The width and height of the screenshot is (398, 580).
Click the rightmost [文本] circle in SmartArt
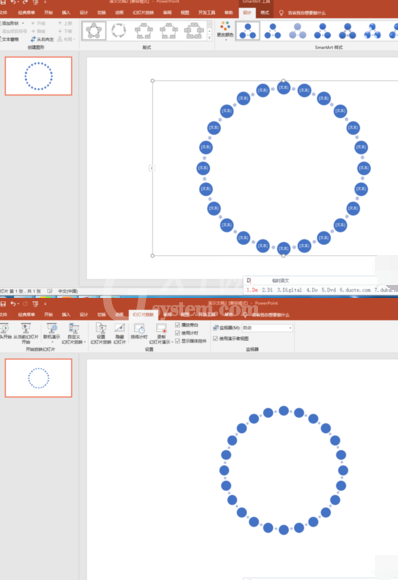tap(364, 168)
